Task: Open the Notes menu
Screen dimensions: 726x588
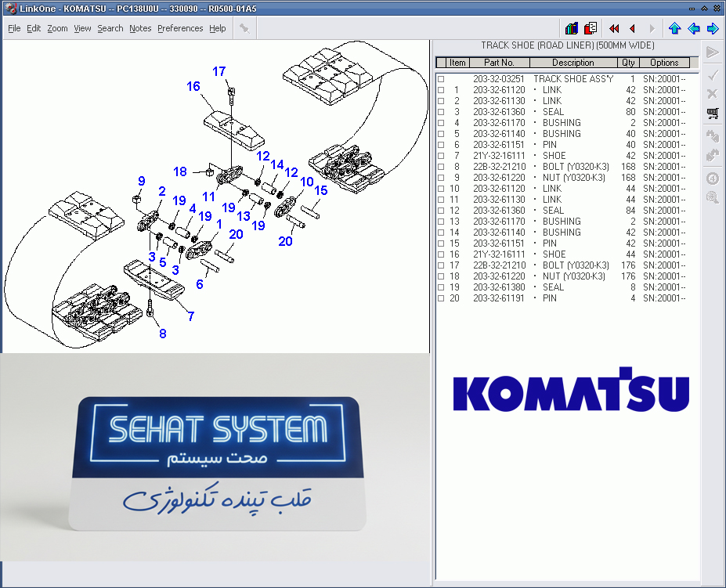Action: (x=140, y=28)
